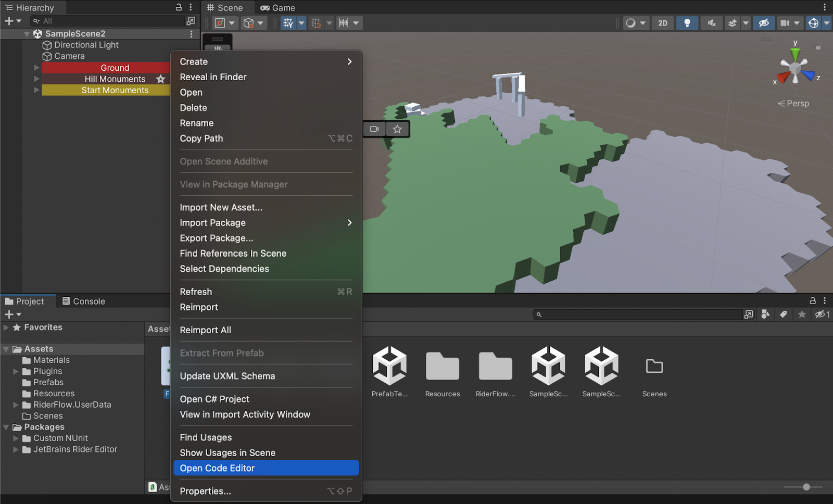Click the star icon next to Hill Monuments

coord(160,79)
